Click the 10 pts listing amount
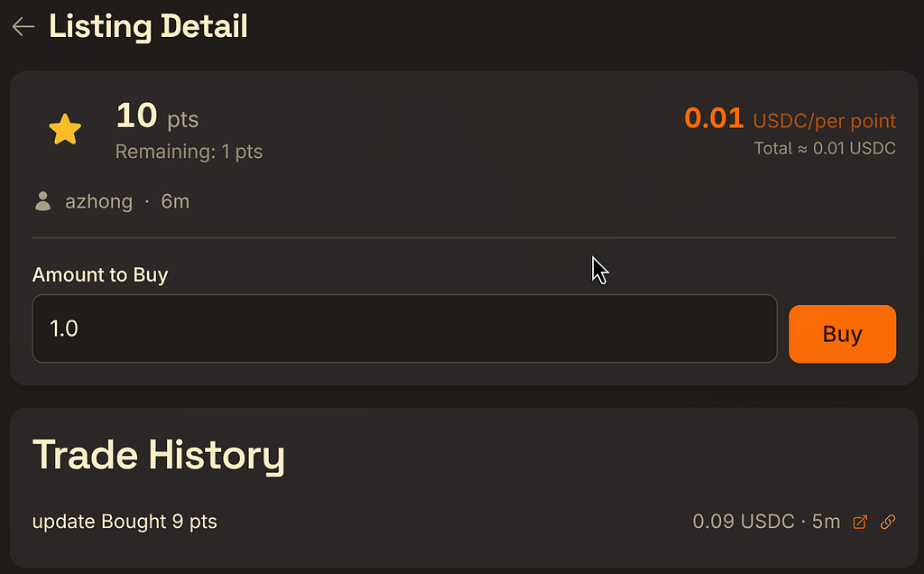 (157, 116)
